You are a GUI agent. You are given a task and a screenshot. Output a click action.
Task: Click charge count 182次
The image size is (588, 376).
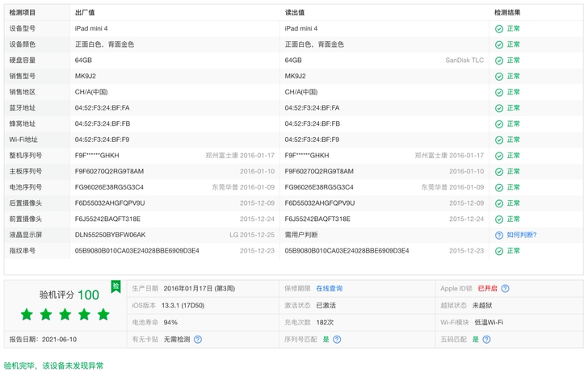pos(325,323)
